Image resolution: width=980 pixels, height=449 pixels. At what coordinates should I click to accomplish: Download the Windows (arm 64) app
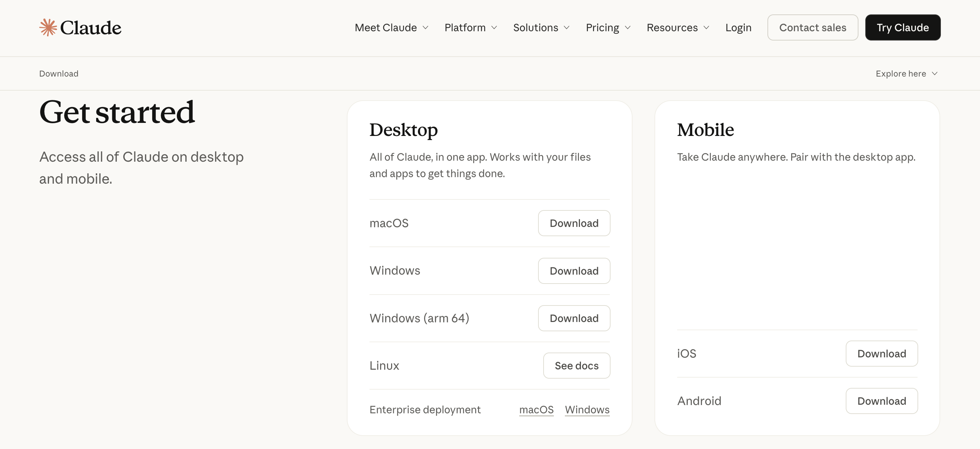pyautogui.click(x=574, y=318)
